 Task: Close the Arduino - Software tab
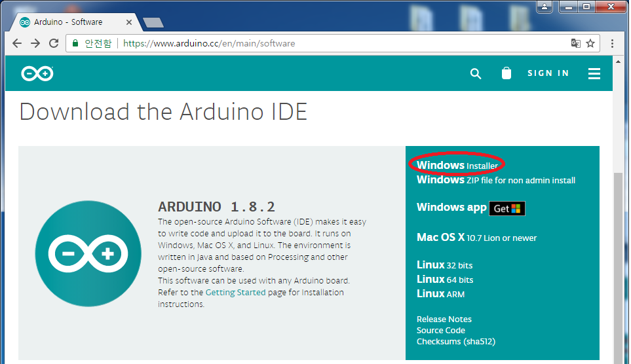click(129, 22)
